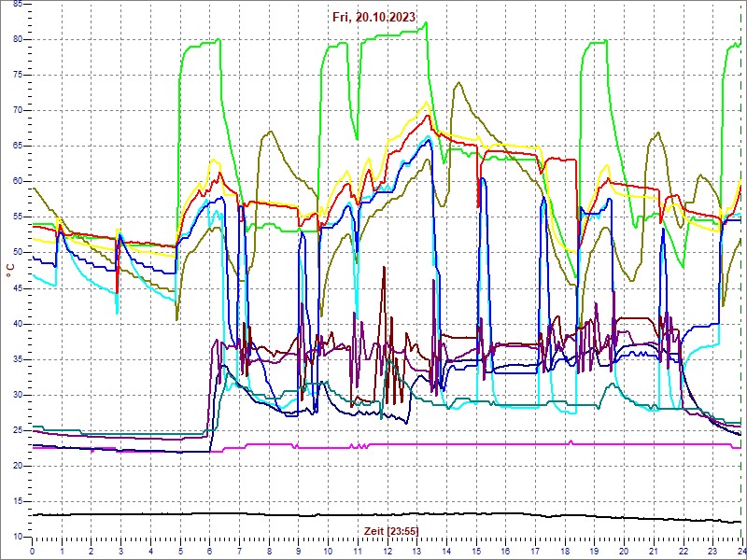Select hour 7 on the time axis
Screen dimensions: 747x560
(x=239, y=551)
